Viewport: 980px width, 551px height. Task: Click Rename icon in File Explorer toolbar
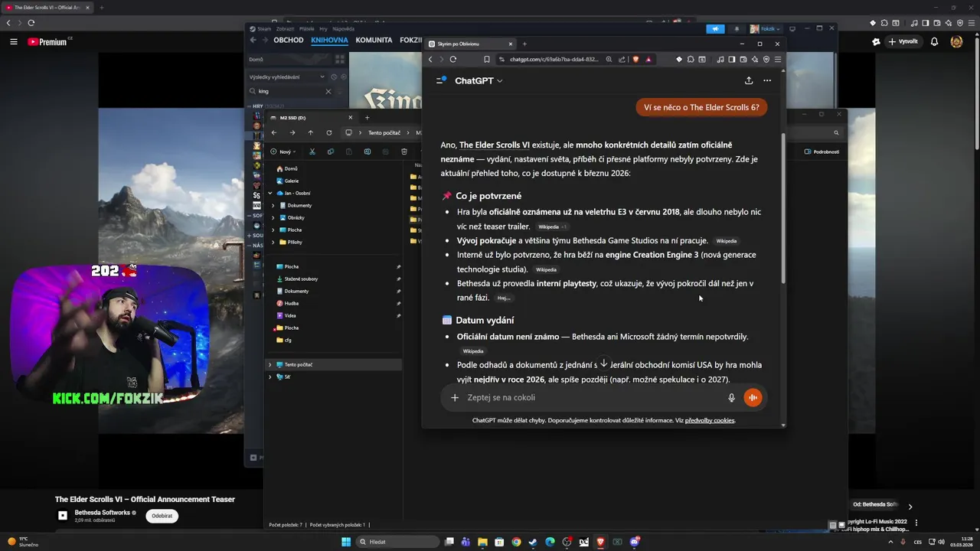click(x=367, y=152)
